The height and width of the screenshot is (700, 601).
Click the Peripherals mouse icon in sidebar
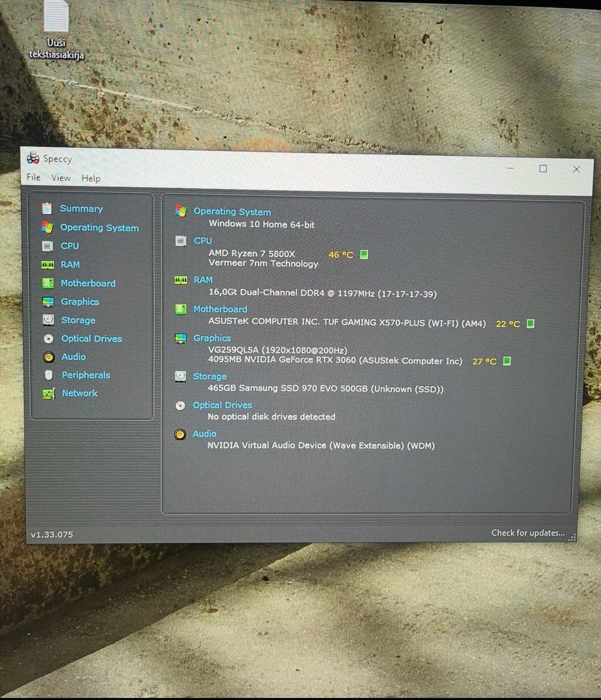tap(49, 375)
